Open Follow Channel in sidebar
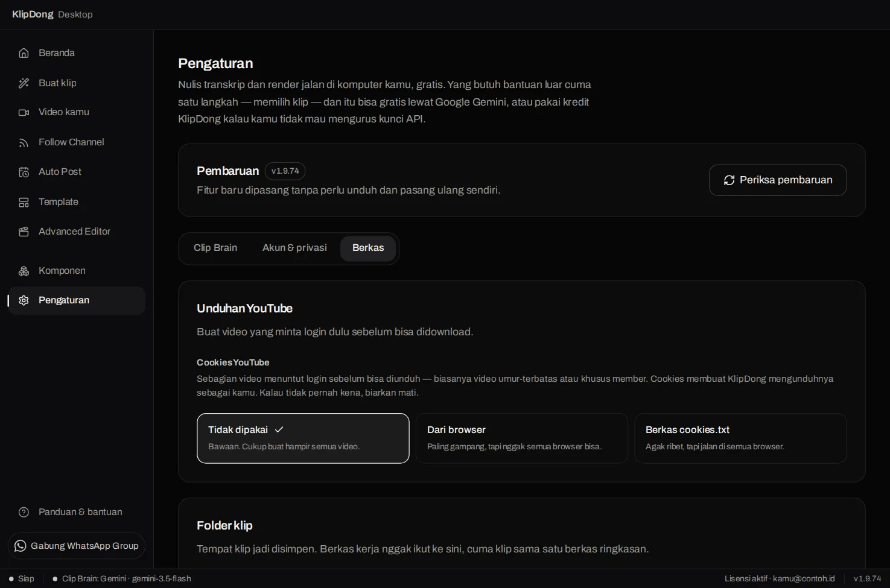The height and width of the screenshot is (588, 890). click(77, 142)
